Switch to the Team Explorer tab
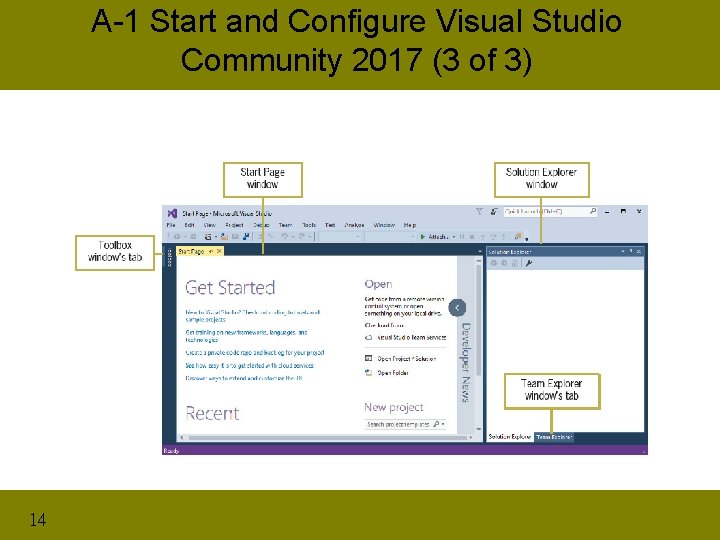 [554, 437]
